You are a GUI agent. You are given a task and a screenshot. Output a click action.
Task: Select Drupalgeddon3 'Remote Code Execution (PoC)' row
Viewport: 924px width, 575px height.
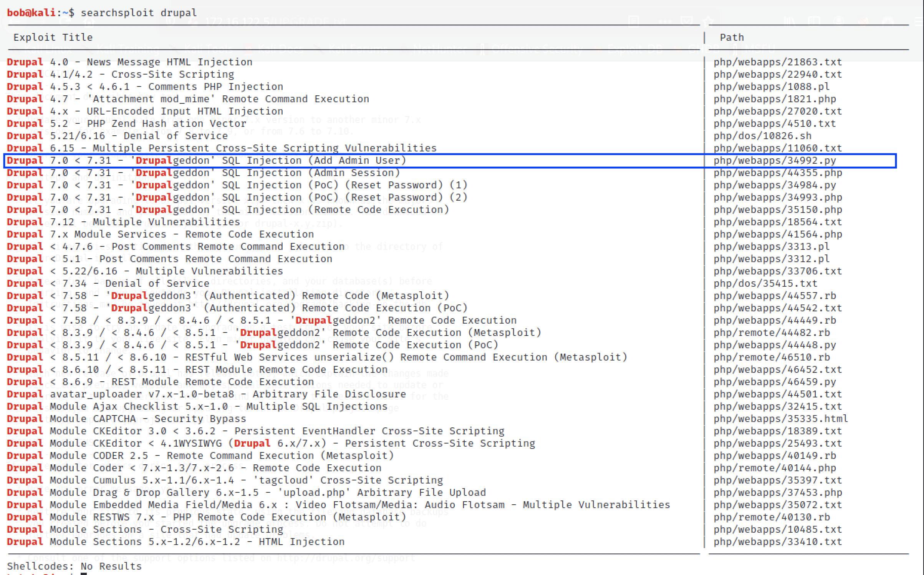pos(237,308)
